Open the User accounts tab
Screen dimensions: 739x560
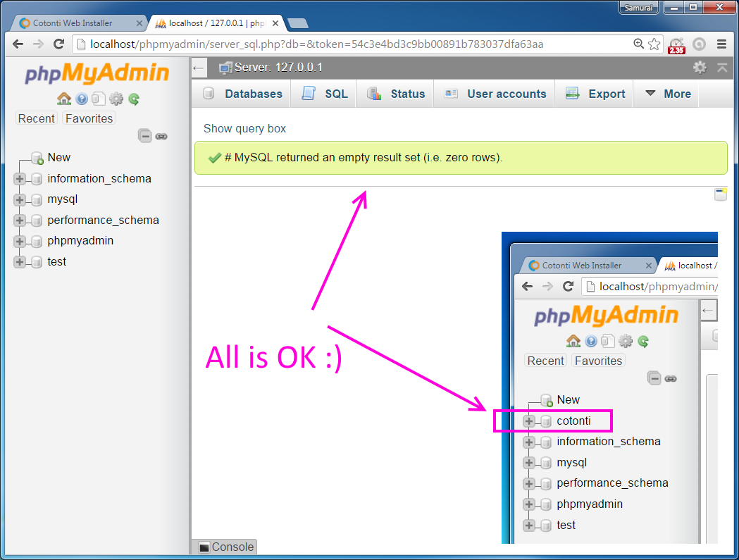pyautogui.click(x=495, y=94)
